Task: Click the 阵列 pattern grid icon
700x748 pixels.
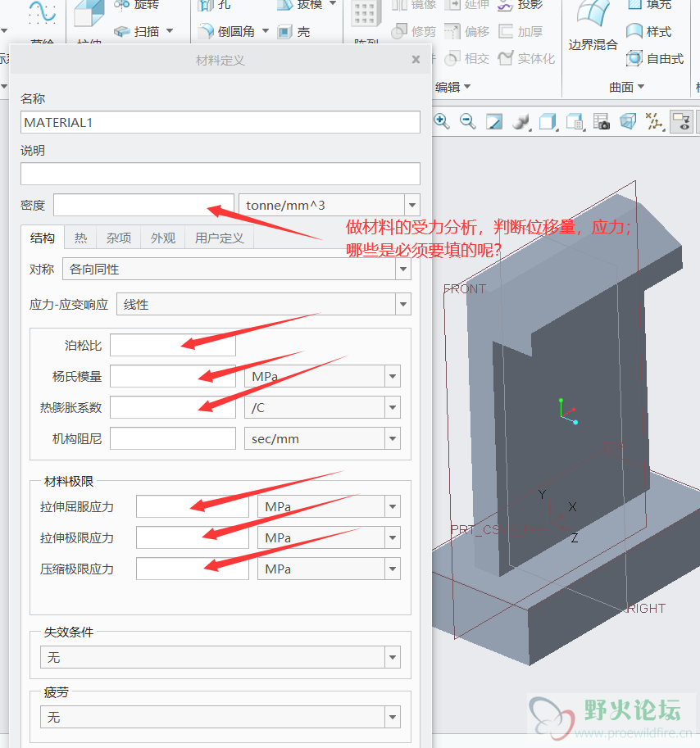Action: [366, 14]
